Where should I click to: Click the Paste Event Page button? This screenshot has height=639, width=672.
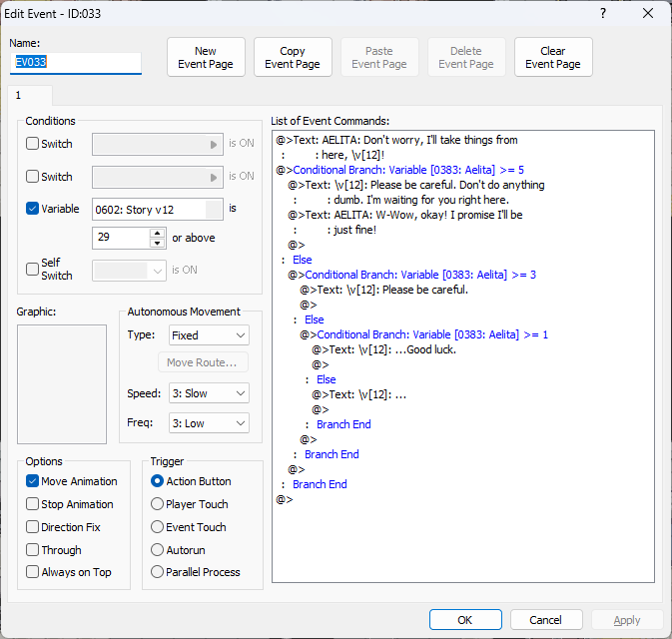coord(379,57)
